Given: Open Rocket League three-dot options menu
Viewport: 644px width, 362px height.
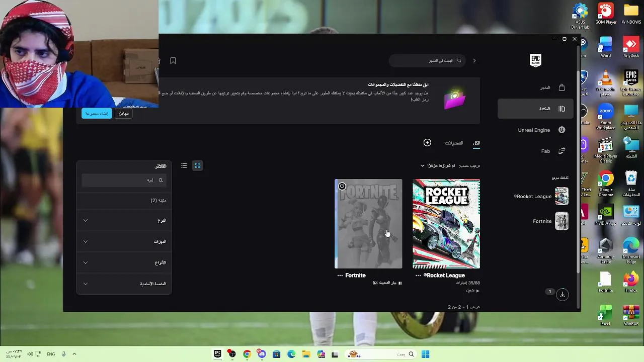Looking at the screenshot, I should pyautogui.click(x=418, y=276).
